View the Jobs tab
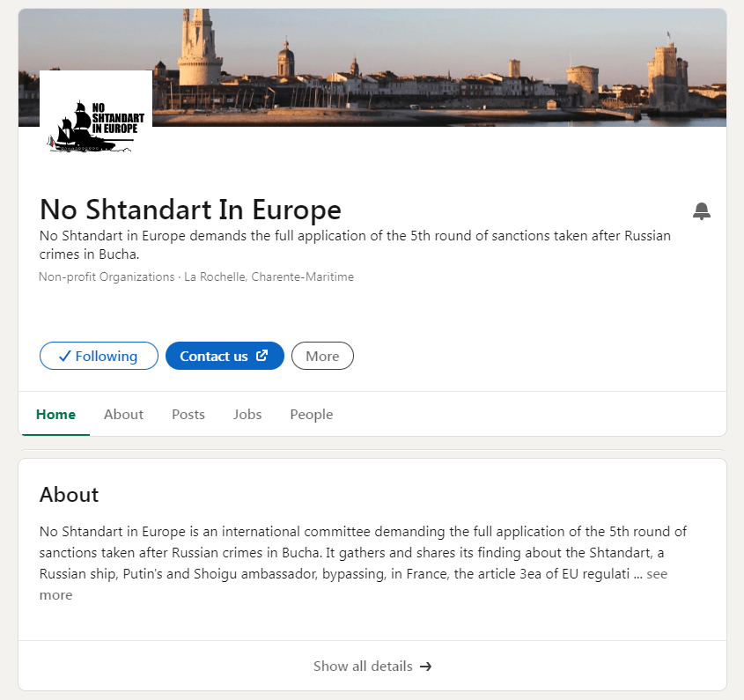The image size is (744, 700). [x=247, y=414]
